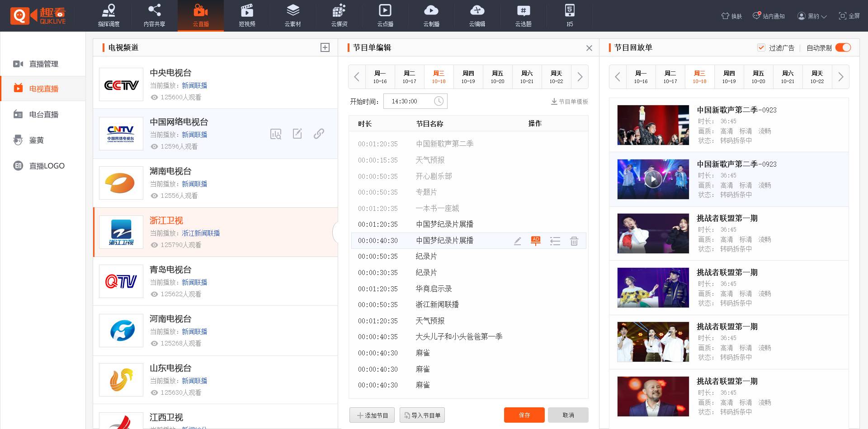Open the 云制播 module
Viewport: 868px width, 429px height.
[431, 16]
